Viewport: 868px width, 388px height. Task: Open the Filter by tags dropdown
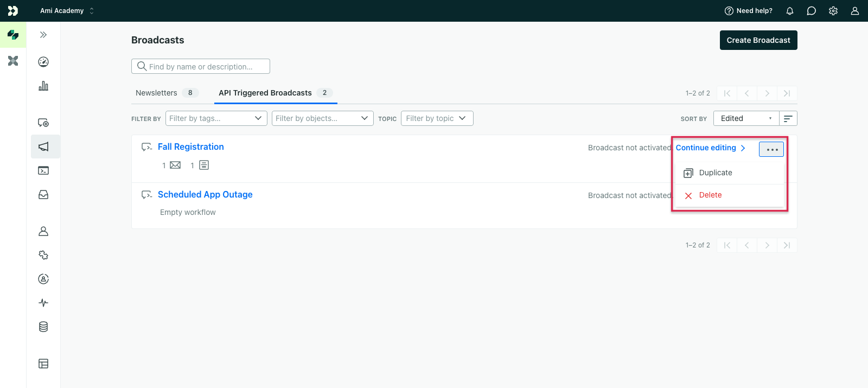click(216, 118)
